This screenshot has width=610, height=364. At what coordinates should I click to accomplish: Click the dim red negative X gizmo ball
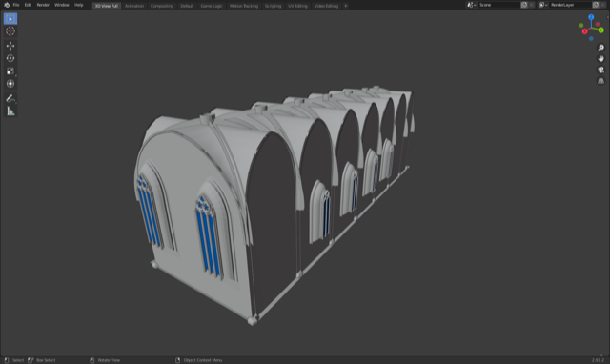598,24
